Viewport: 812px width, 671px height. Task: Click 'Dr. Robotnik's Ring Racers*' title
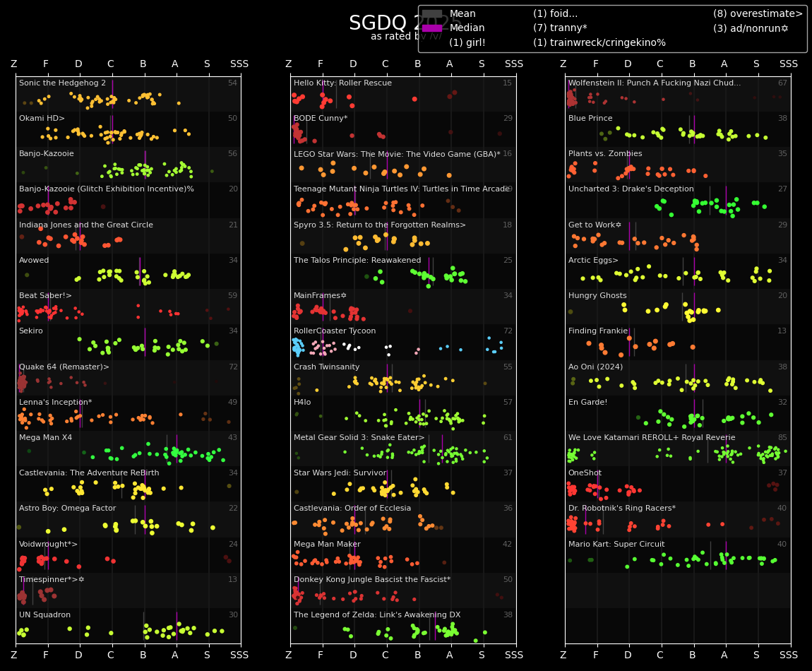pos(622,508)
